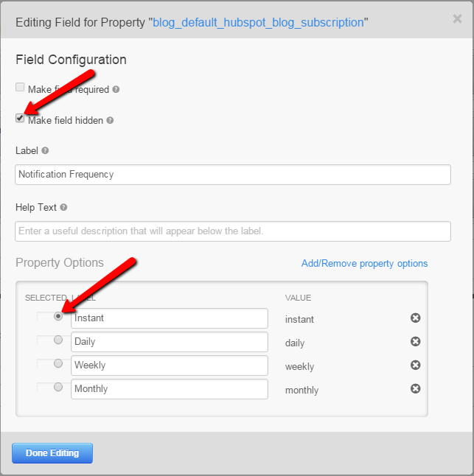
Task: Delete the Monthly property option
Action: point(415,388)
